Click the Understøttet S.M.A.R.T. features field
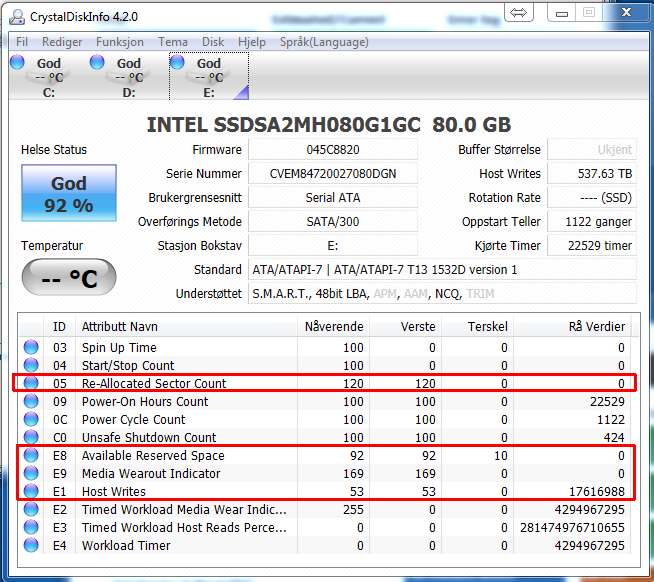This screenshot has height=582, width=654. click(x=443, y=294)
